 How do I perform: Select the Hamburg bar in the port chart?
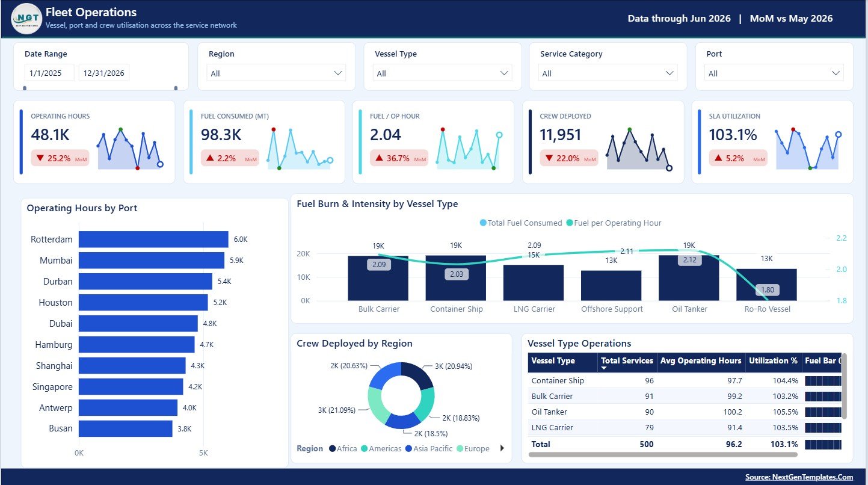click(x=137, y=345)
